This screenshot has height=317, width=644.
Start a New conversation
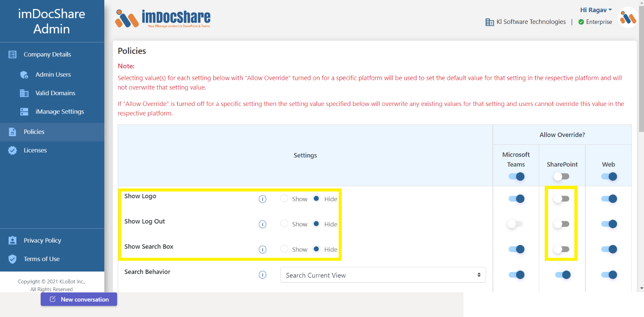79,299
